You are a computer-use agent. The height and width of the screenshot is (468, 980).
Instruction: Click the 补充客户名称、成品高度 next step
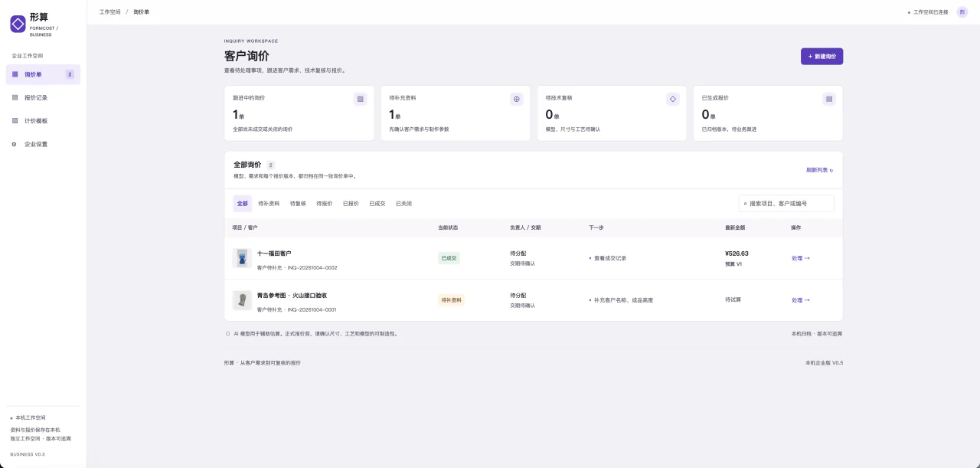[x=623, y=300]
